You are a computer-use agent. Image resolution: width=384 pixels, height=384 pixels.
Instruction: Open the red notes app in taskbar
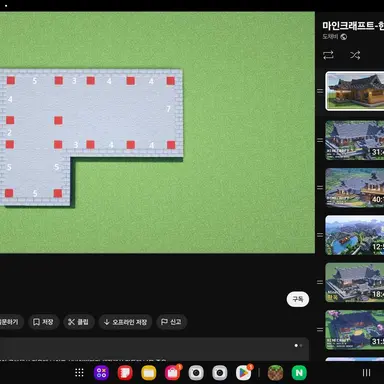[125, 373]
